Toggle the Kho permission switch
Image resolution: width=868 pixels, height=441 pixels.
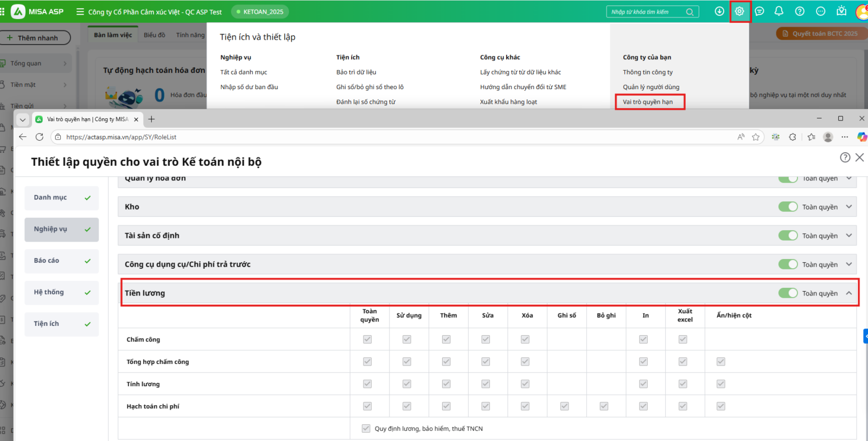(x=788, y=207)
